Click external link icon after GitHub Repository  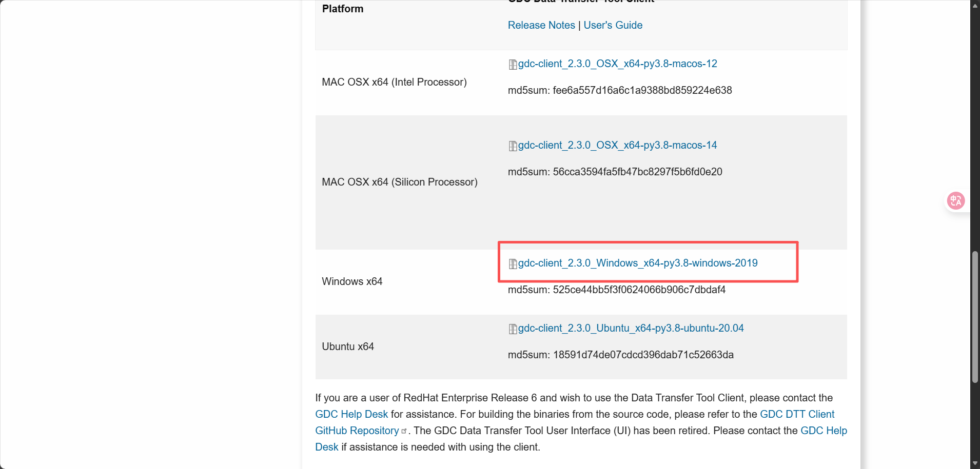click(404, 431)
